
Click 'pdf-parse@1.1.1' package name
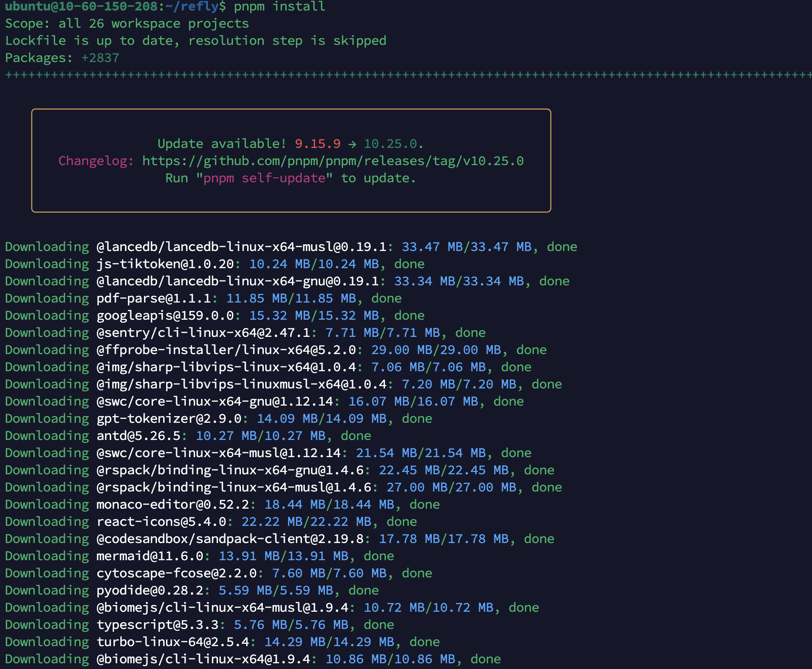pyautogui.click(x=154, y=299)
